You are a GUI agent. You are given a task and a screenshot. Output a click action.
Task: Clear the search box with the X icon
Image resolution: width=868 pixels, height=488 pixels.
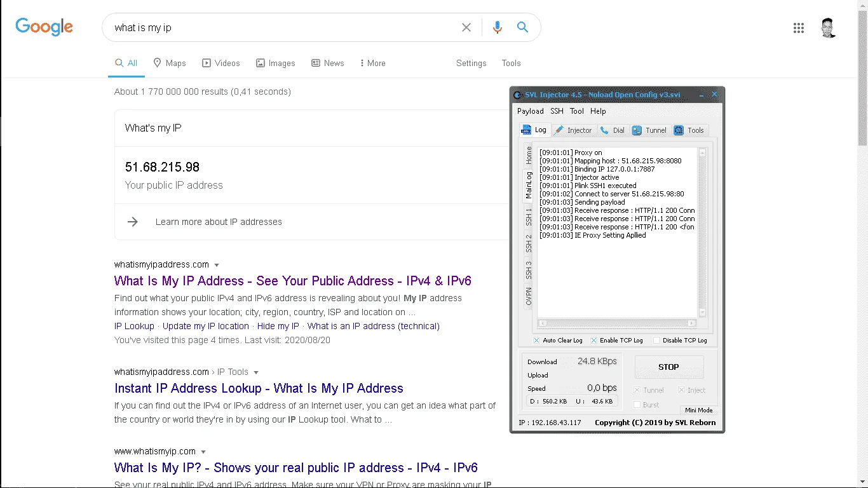(x=466, y=27)
